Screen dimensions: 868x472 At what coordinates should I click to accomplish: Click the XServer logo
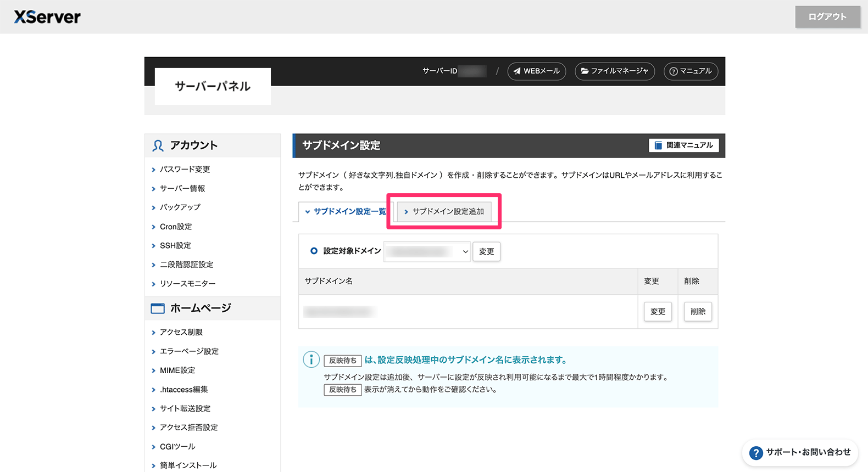pyautogui.click(x=47, y=17)
